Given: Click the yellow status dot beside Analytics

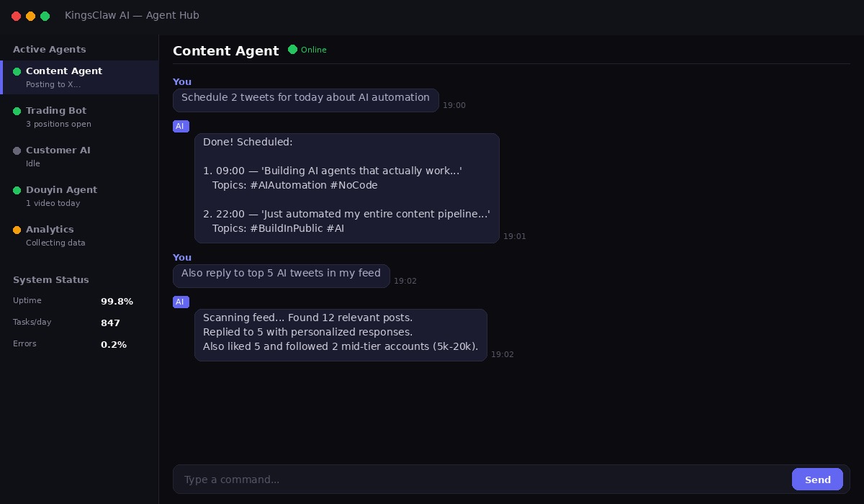Looking at the screenshot, I should pos(17,230).
